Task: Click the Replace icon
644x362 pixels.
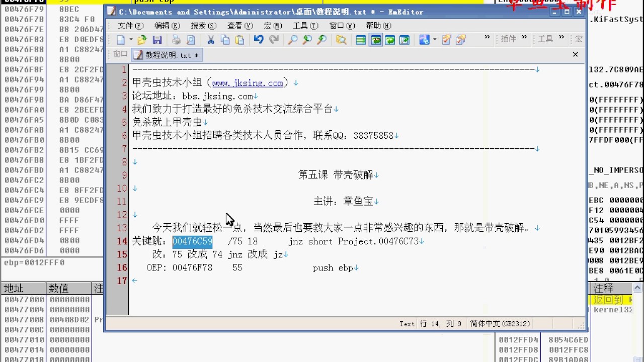Action: pos(322,40)
